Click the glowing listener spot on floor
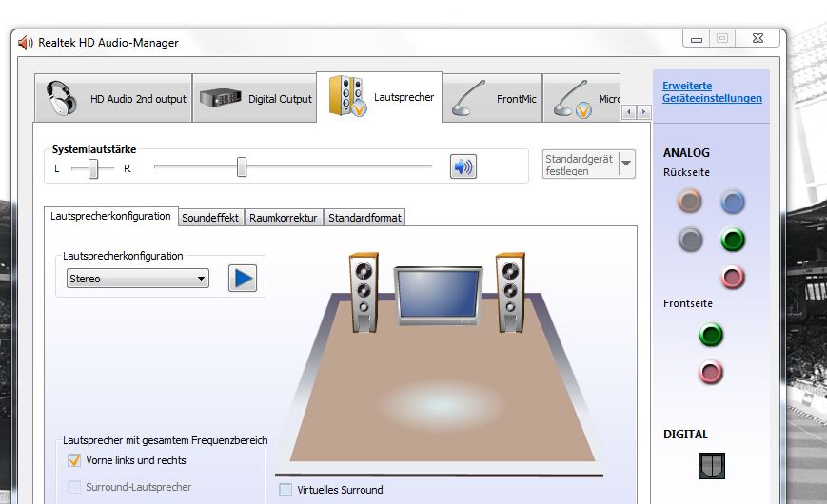This screenshot has height=504, width=827. click(x=440, y=405)
